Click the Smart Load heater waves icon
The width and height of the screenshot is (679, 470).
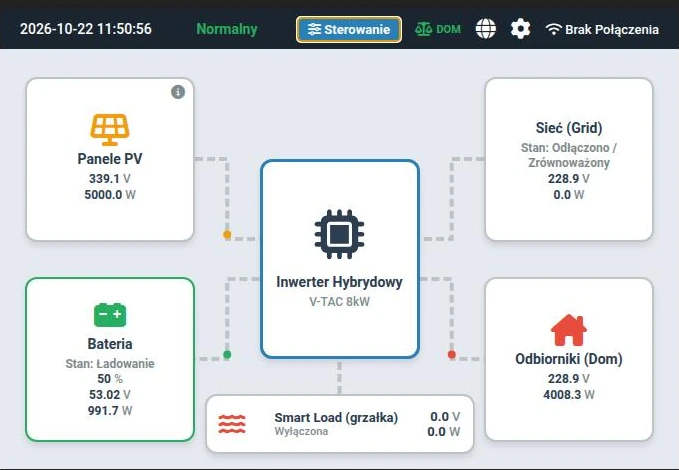click(232, 424)
